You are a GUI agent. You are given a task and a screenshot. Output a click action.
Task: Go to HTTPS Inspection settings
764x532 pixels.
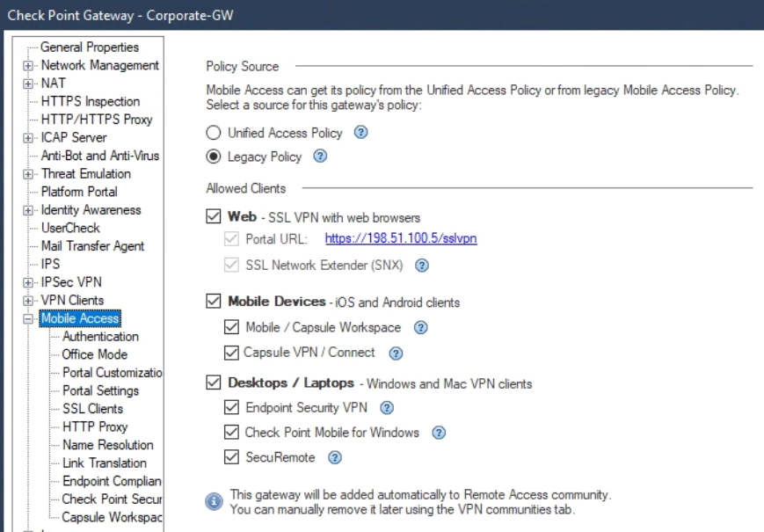click(x=91, y=101)
